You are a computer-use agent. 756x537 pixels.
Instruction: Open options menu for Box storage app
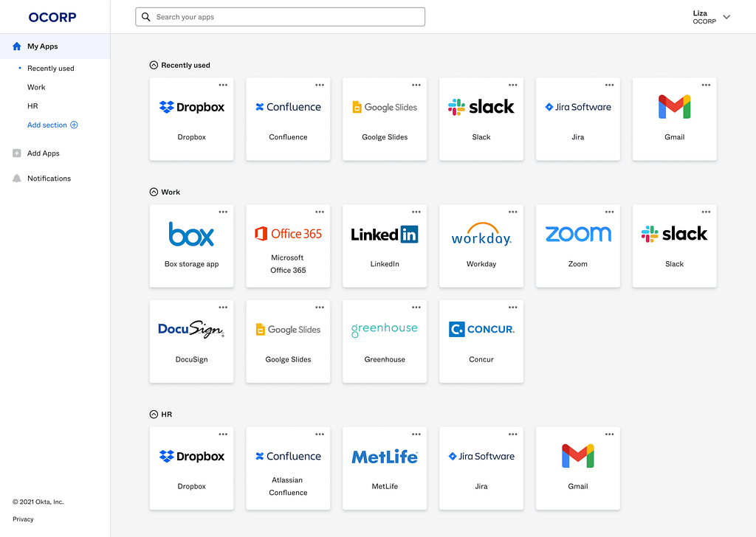coord(223,212)
